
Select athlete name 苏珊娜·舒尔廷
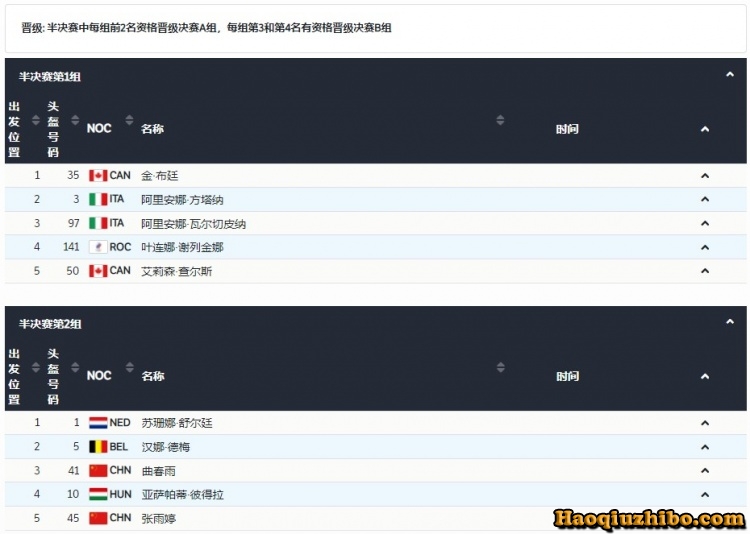176,423
